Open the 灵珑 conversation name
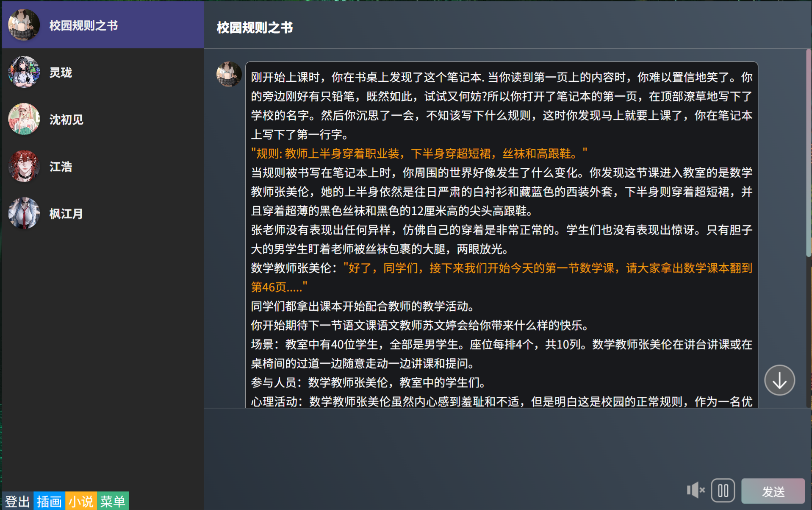 click(61, 72)
